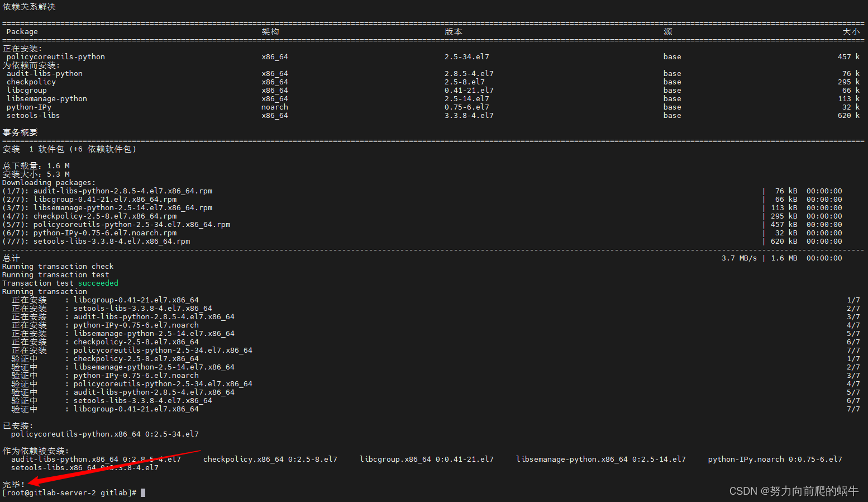This screenshot has height=502, width=868.
Task: Click the "[root@gitlab-server-2 gitlab]#" shell prompt
Action: [69, 493]
